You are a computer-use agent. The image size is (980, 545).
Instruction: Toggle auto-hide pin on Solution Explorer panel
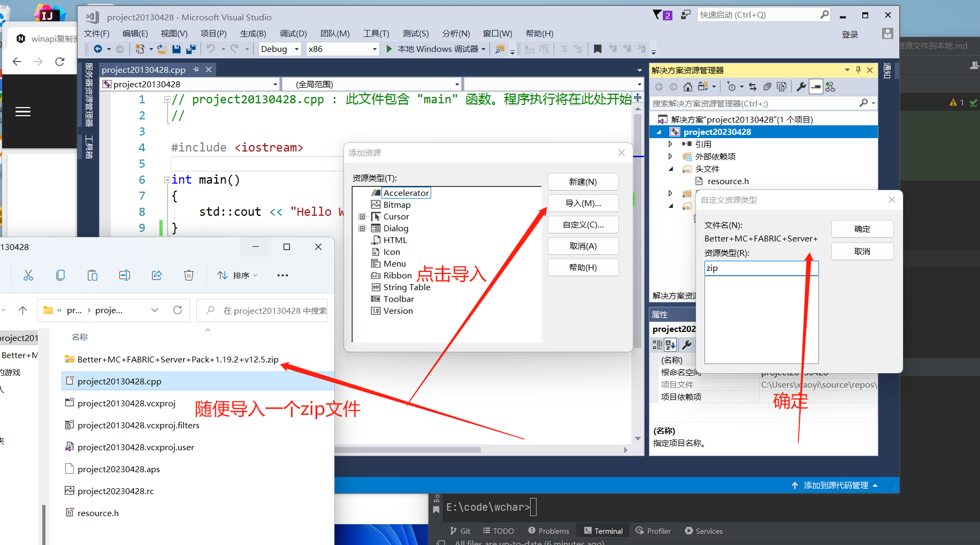click(858, 70)
